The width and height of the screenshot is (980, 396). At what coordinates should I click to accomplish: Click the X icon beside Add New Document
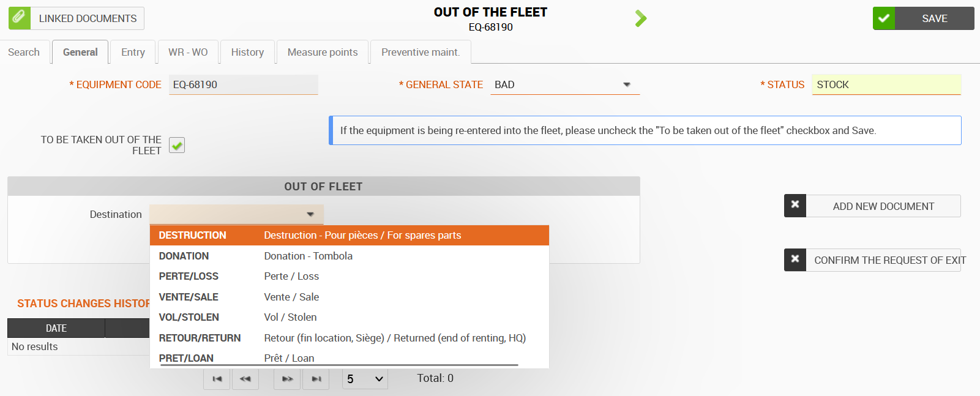795,206
